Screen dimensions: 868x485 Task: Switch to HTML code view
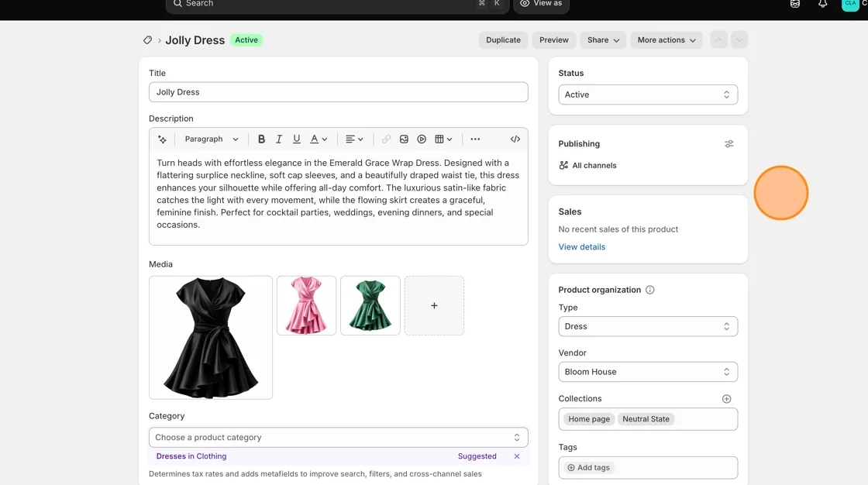515,139
